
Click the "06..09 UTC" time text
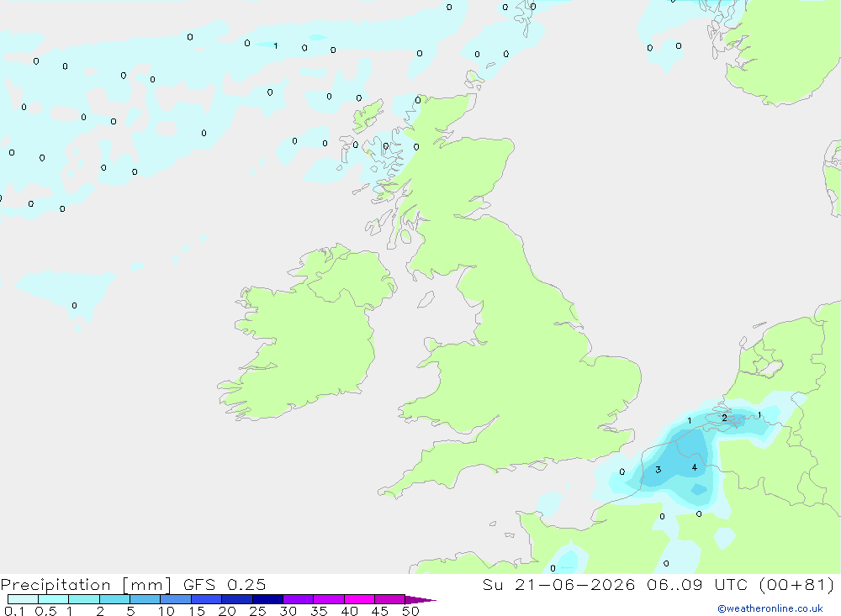697,584
